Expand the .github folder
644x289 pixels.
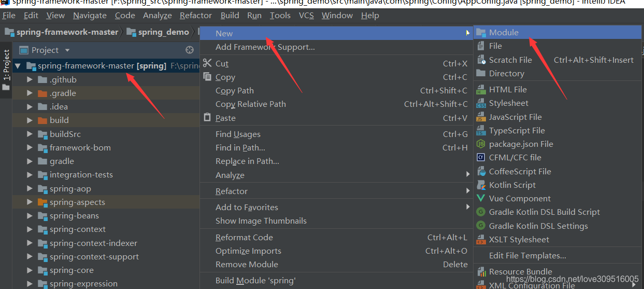click(30, 79)
